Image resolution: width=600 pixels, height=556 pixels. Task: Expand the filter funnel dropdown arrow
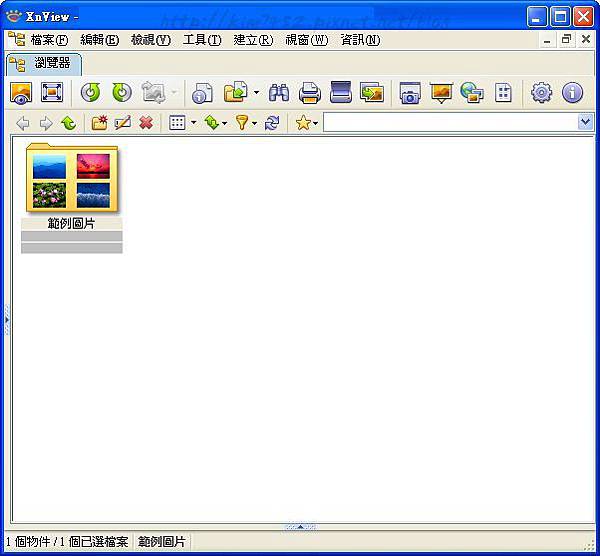254,123
